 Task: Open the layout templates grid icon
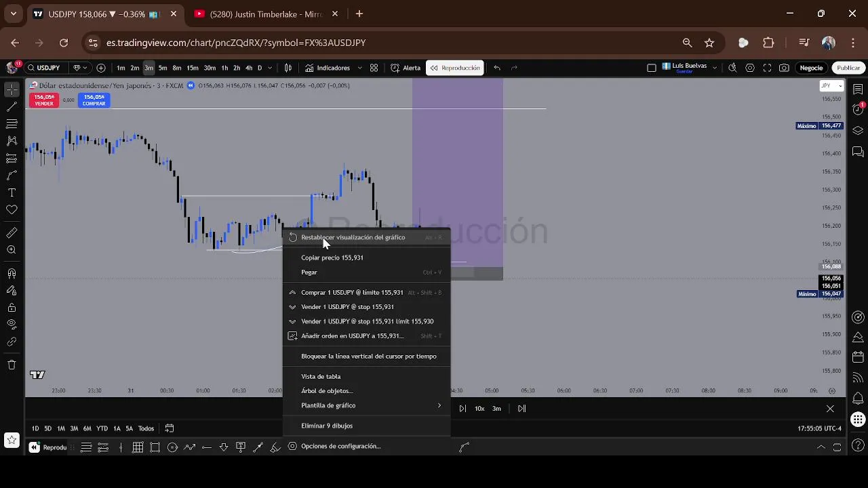pyautogui.click(x=374, y=68)
